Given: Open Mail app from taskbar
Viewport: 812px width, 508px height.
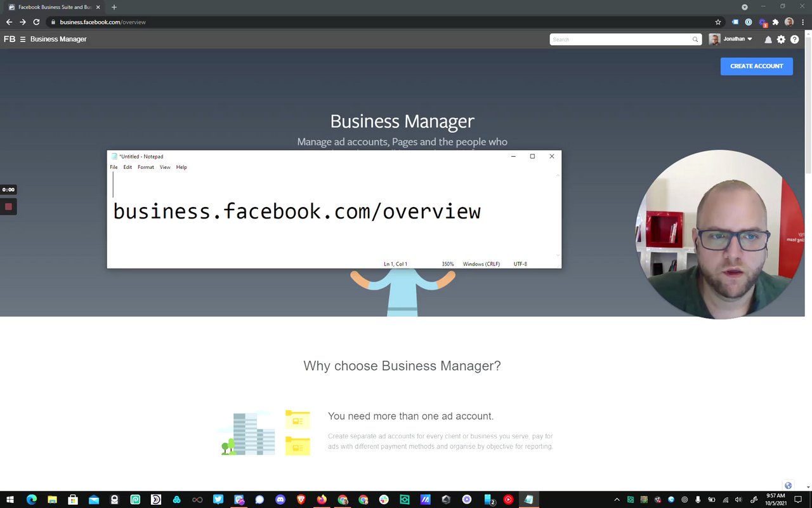Looking at the screenshot, I should 94,500.
